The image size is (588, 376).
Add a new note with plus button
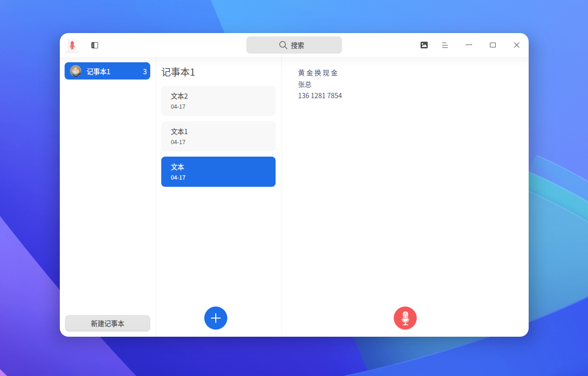pyautogui.click(x=216, y=318)
